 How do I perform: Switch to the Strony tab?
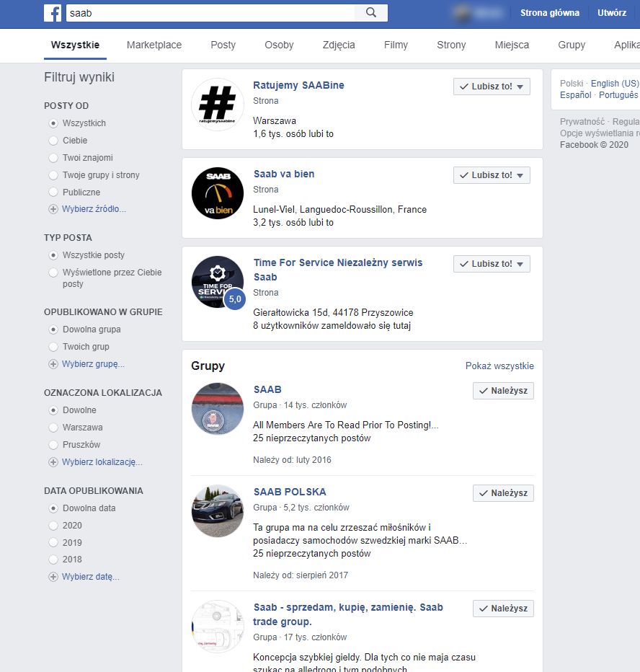point(451,45)
